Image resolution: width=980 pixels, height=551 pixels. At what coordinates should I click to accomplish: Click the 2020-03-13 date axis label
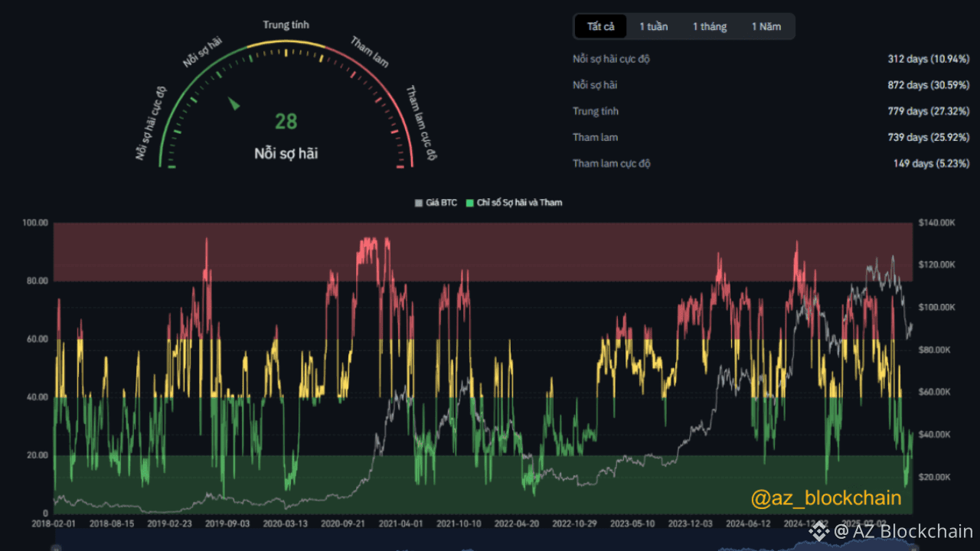285,524
